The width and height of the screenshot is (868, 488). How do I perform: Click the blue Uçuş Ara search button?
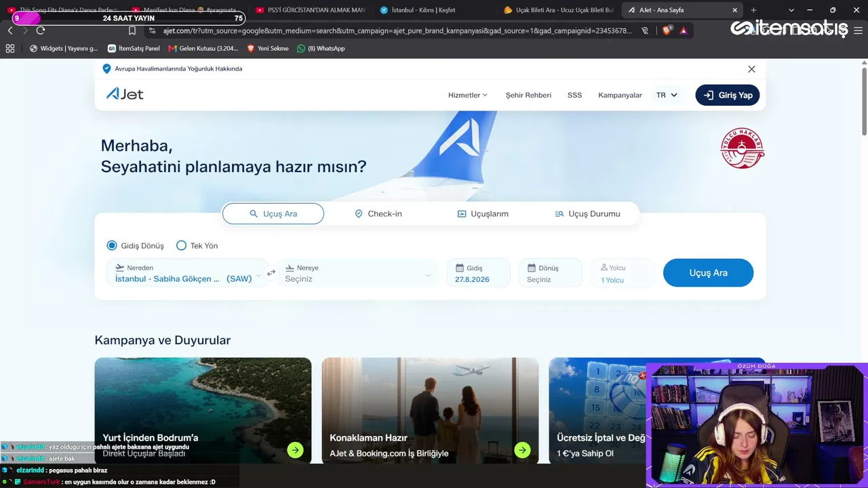pos(708,273)
